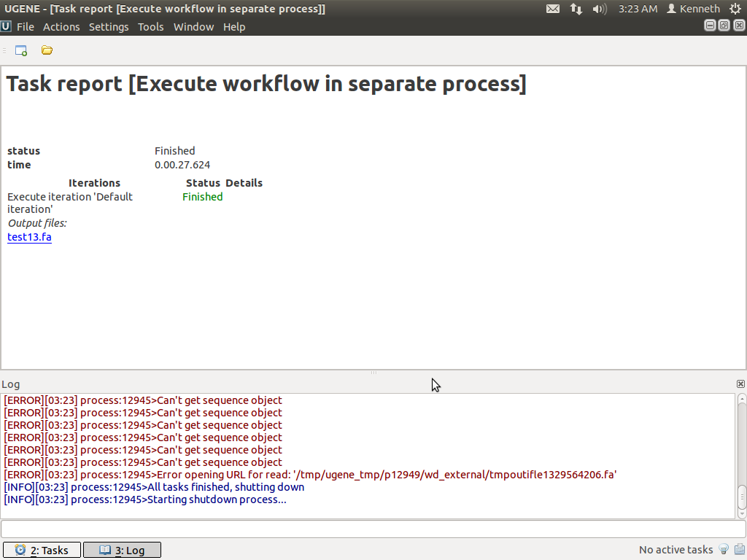Open the File menu
The height and width of the screenshot is (560, 747).
pyautogui.click(x=26, y=27)
